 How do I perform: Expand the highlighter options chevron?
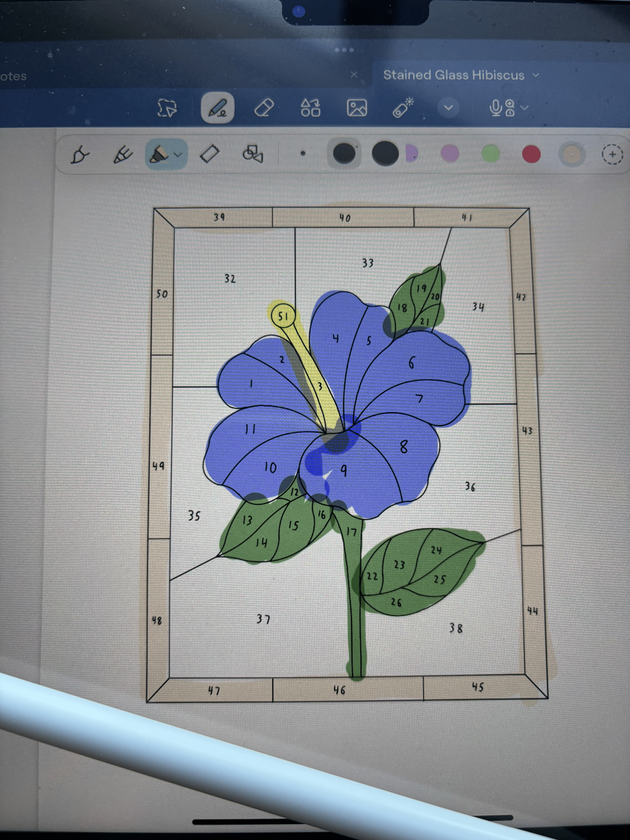[x=178, y=155]
